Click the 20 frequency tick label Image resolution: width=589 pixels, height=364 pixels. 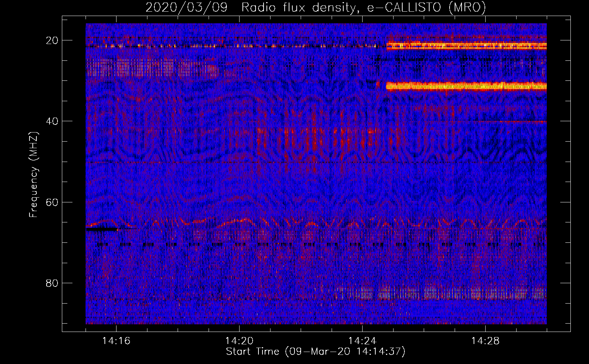(52, 40)
